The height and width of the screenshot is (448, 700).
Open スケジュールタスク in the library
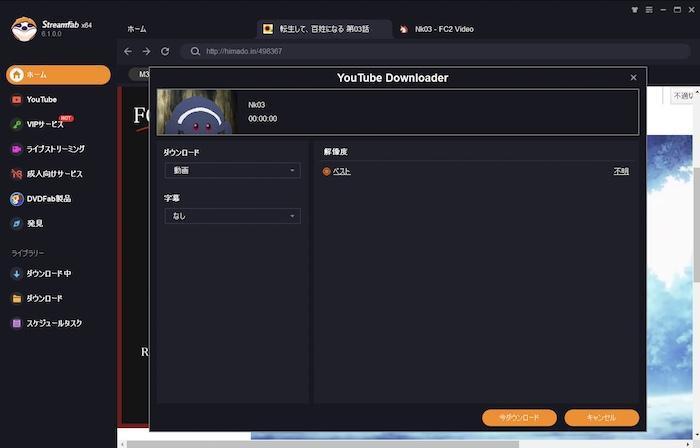tap(46, 323)
